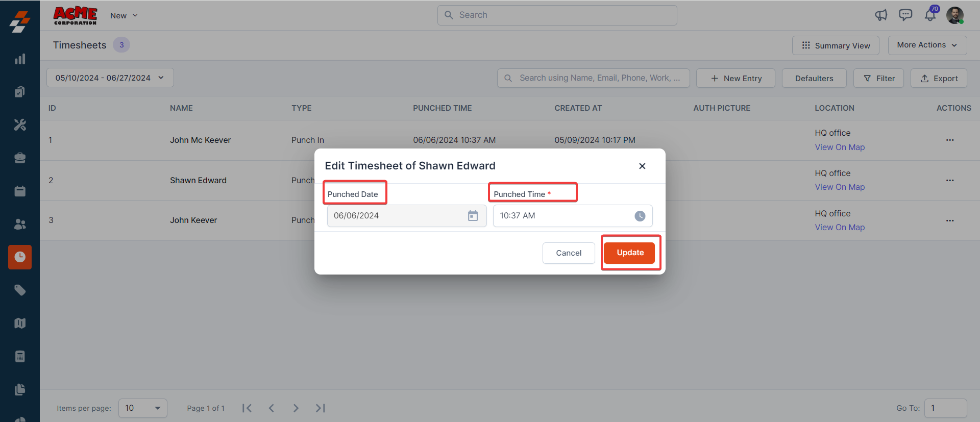This screenshot has width=980, height=422.
Task: Close the Edit Timesheet dialog
Action: tap(642, 166)
